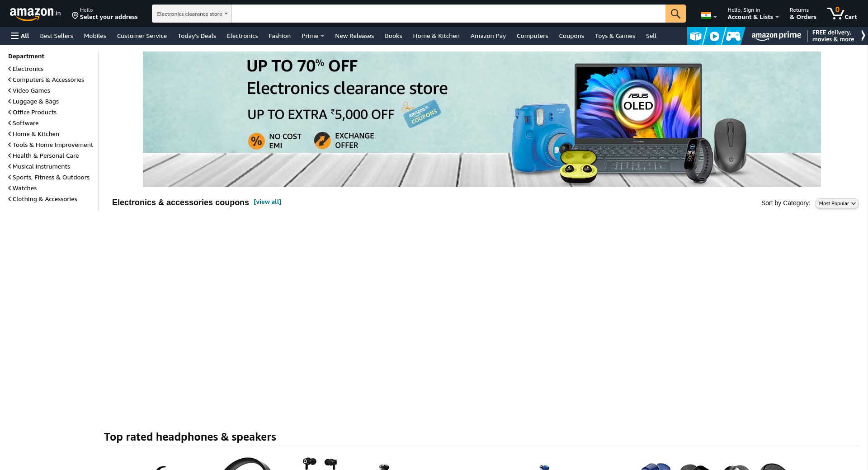Click the orange search magnifier button
Viewport: 868px width, 470px height.
[x=675, y=14]
